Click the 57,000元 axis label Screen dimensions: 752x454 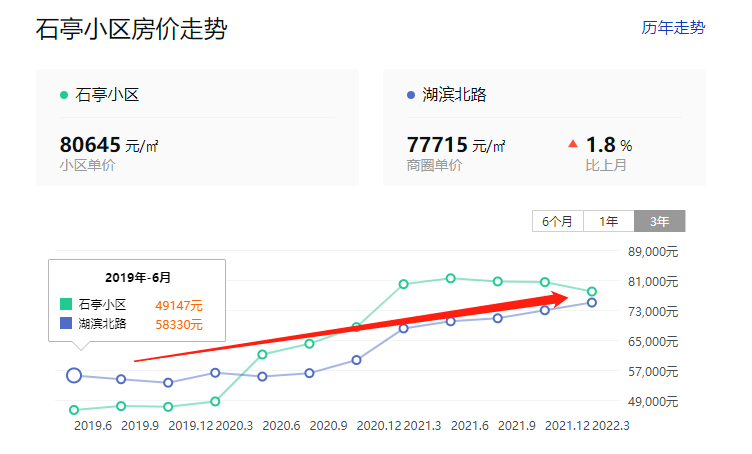tap(653, 372)
